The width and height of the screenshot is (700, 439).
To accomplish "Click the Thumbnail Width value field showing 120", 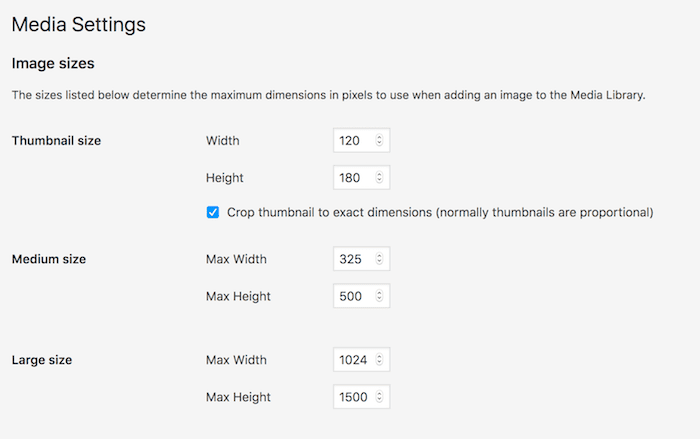I will pyautogui.click(x=352, y=141).
